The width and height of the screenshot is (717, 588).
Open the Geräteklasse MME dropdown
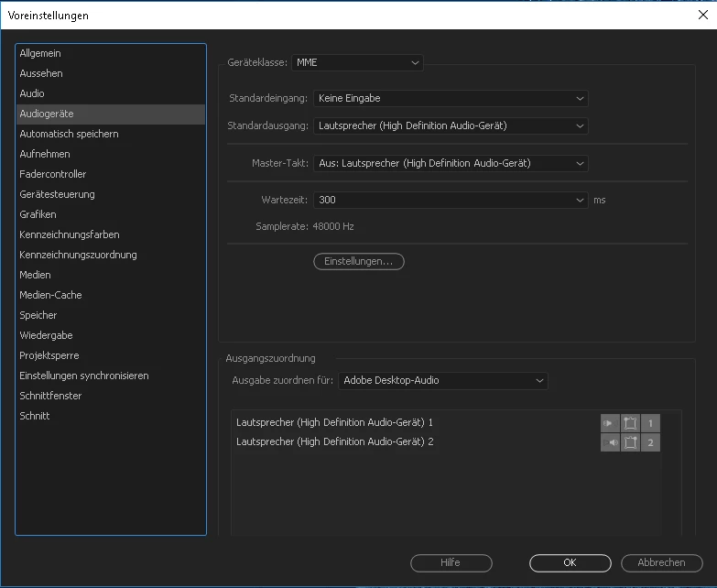[x=357, y=62]
